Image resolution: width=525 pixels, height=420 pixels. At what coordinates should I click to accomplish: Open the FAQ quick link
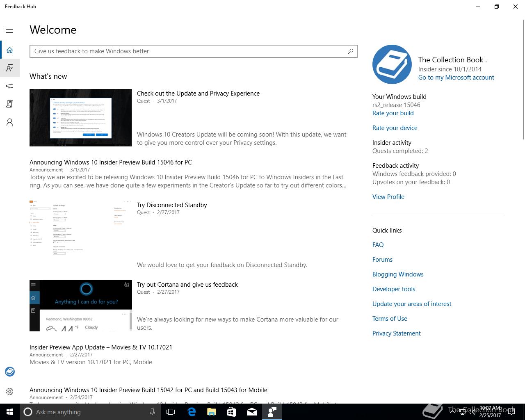click(378, 245)
